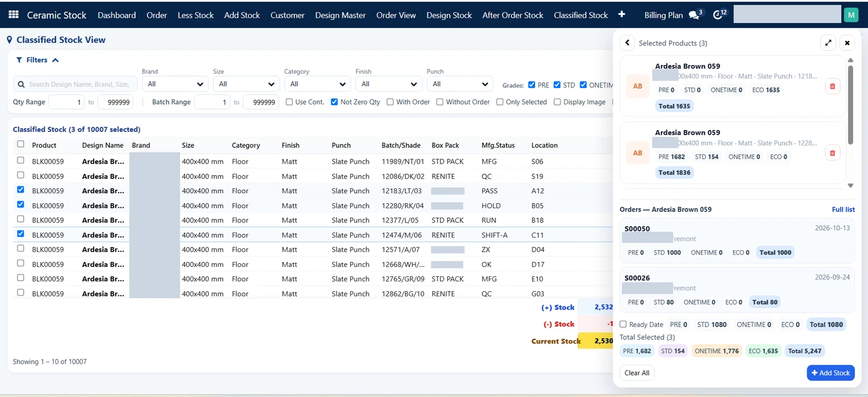Select the row with batch 12377/L/05

pos(20,219)
